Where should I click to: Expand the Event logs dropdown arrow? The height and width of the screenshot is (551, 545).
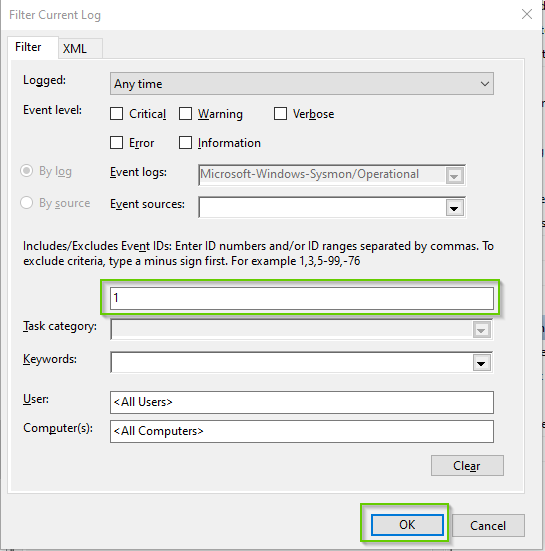[454, 175]
